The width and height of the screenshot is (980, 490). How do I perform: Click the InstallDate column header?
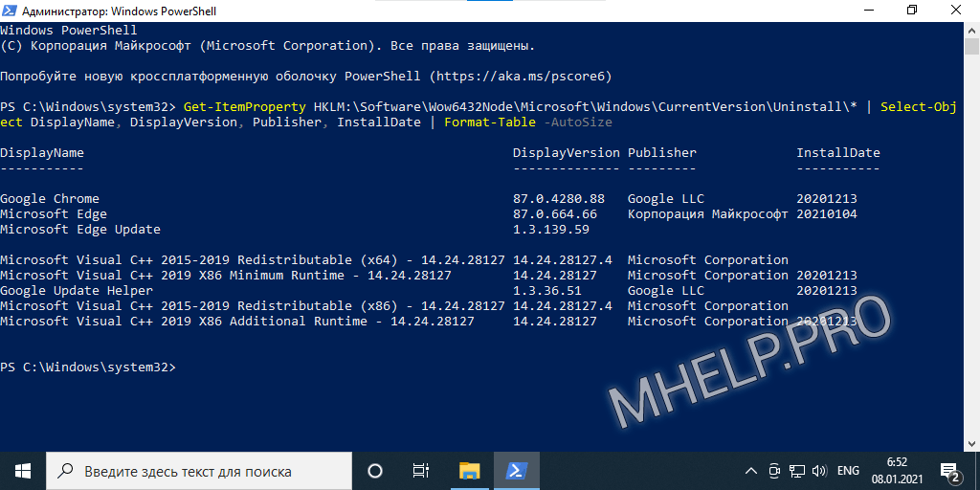[838, 152]
